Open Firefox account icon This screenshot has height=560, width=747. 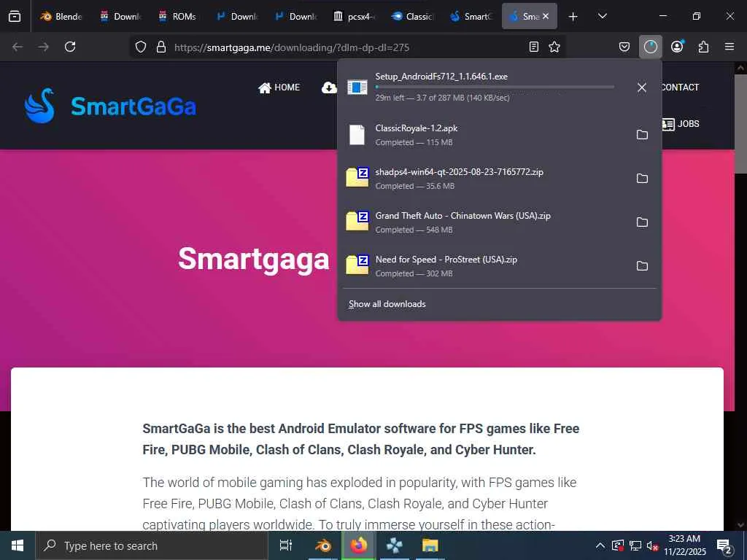tap(677, 47)
